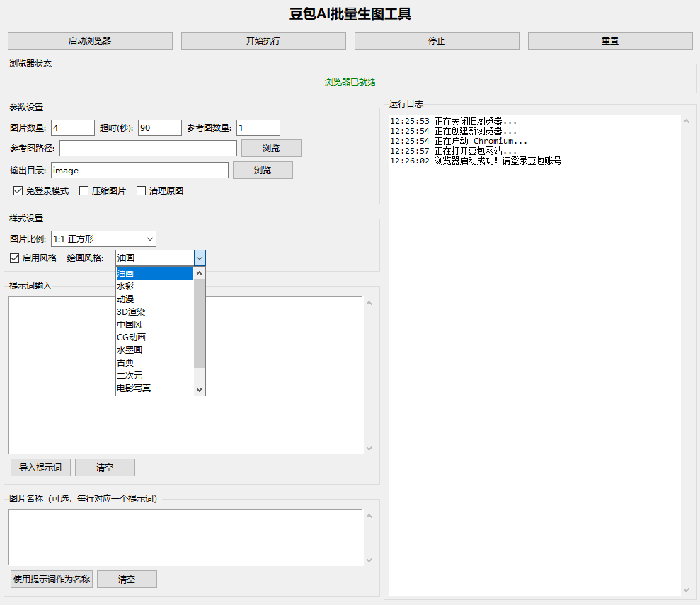Focus the 图片数量 input field

pyautogui.click(x=73, y=127)
